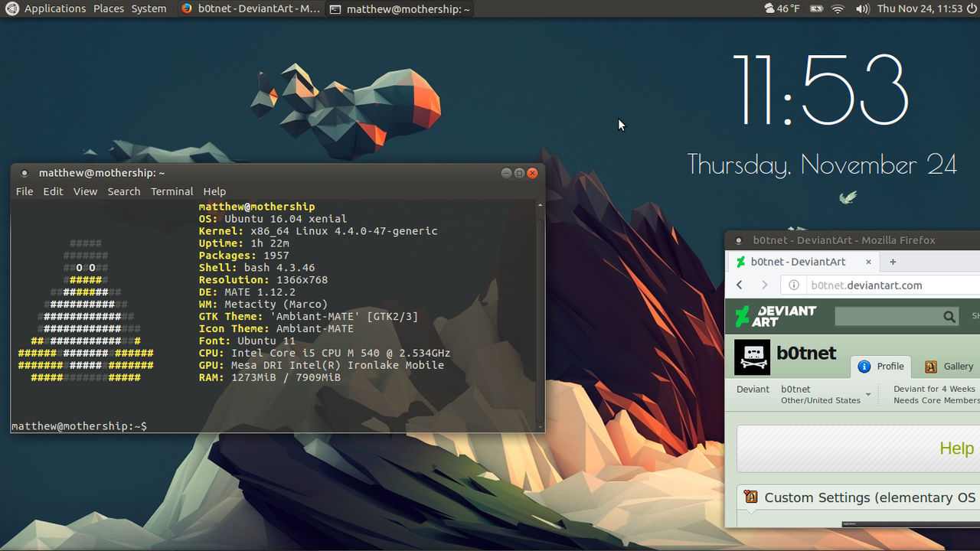The height and width of the screenshot is (551, 980).
Task: Click the 'Ubuntu 16.04 xenial' OS line
Action: [273, 219]
